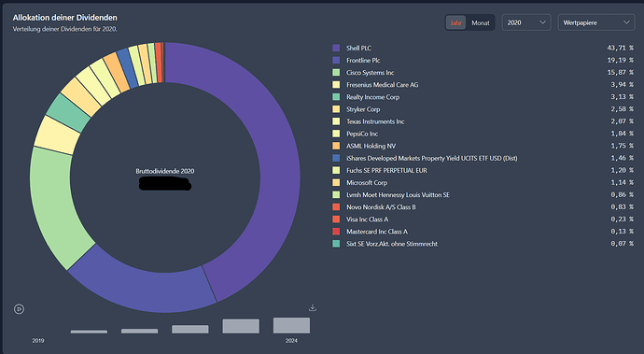Click the Novo Nordisk legend swatch

coord(336,207)
